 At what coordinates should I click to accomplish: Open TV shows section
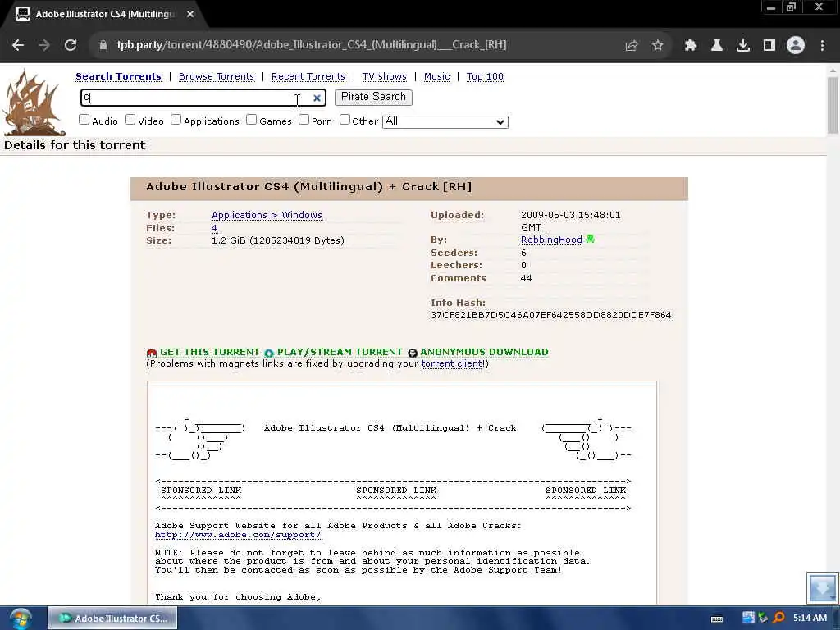point(384,76)
